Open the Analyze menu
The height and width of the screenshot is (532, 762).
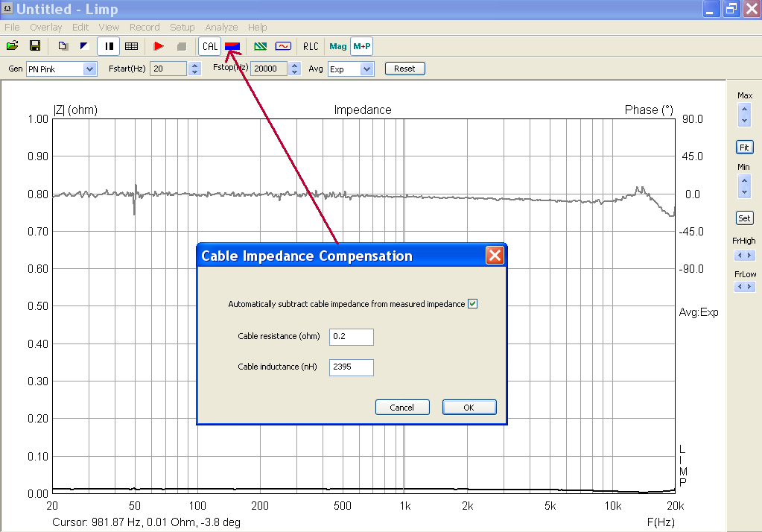pyautogui.click(x=221, y=28)
